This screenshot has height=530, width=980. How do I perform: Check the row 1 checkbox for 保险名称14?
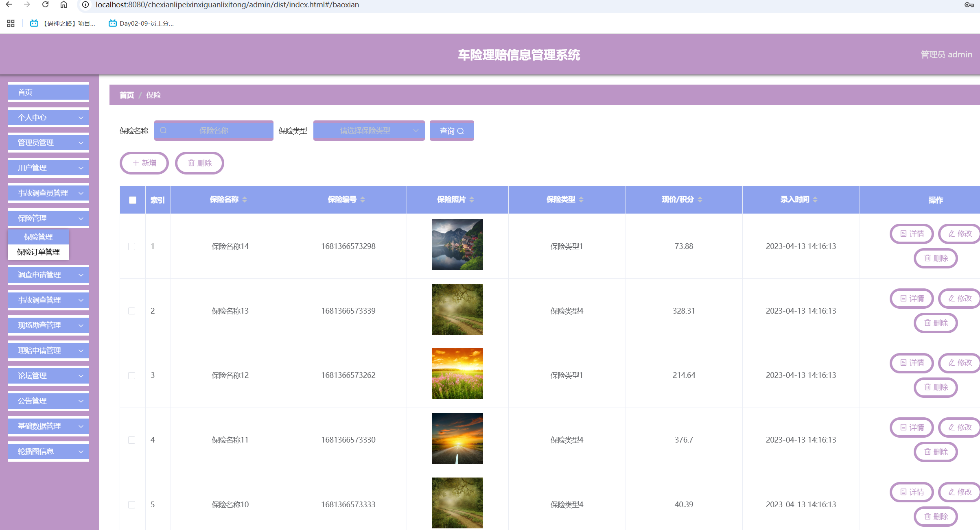[132, 246]
